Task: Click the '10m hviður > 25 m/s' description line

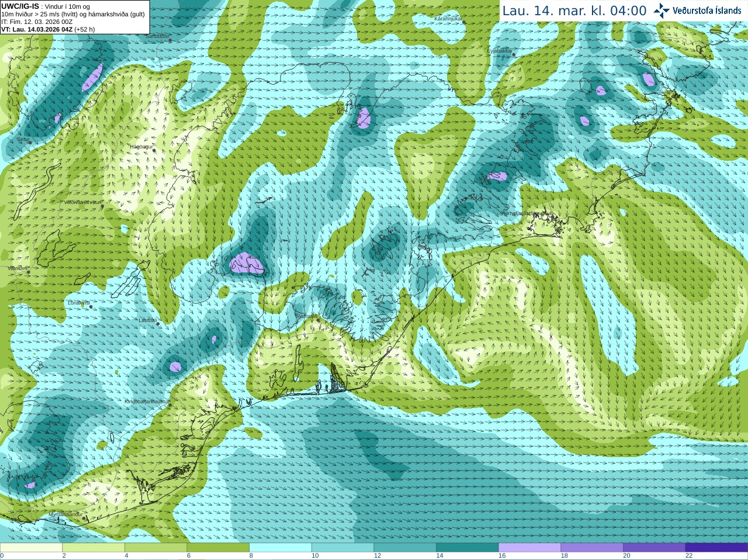Action: point(73,14)
